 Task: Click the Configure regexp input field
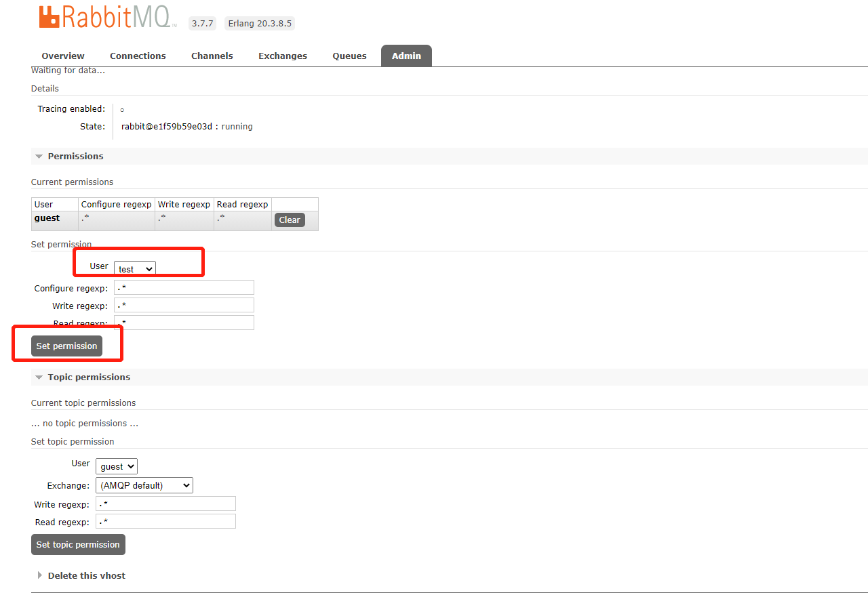click(184, 287)
